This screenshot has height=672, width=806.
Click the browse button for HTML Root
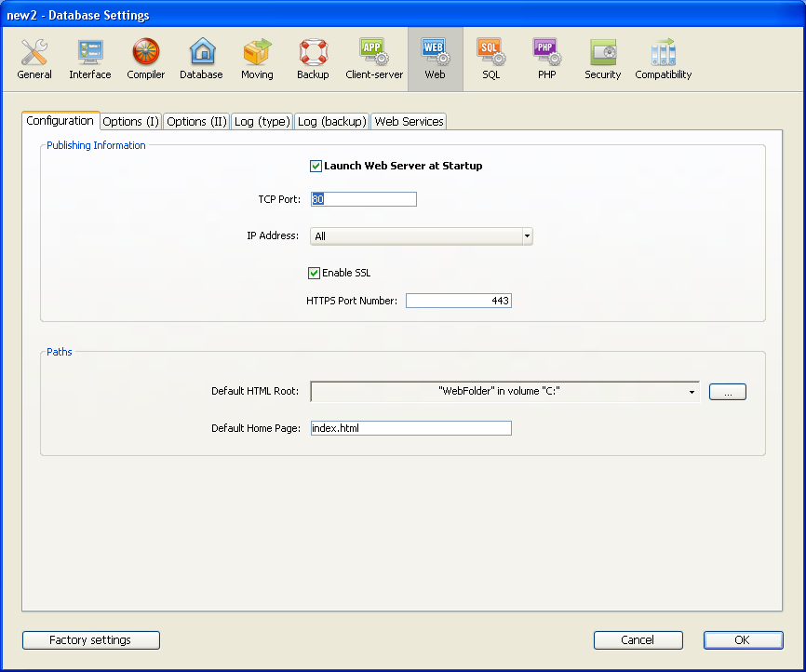click(x=727, y=392)
